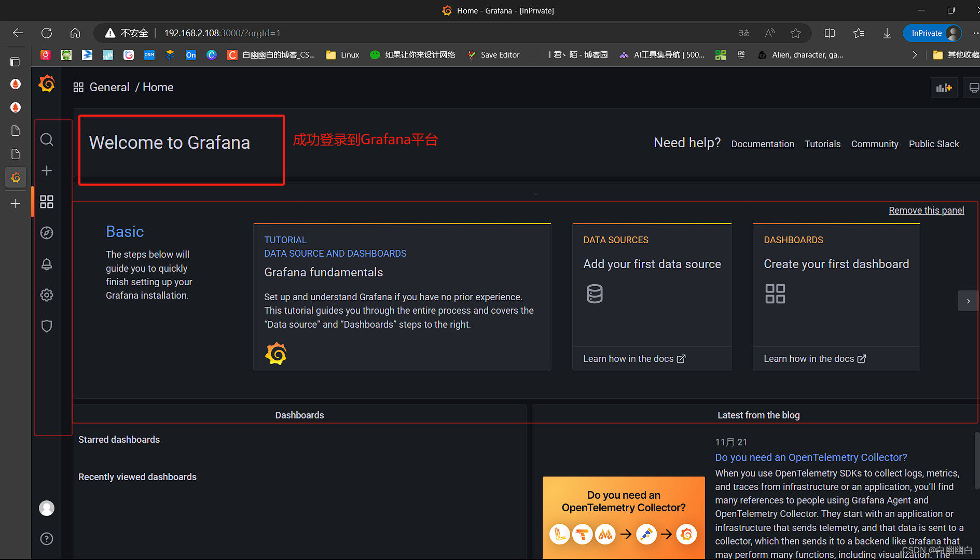Click Create your first dashboard
The image size is (980, 560).
click(836, 264)
